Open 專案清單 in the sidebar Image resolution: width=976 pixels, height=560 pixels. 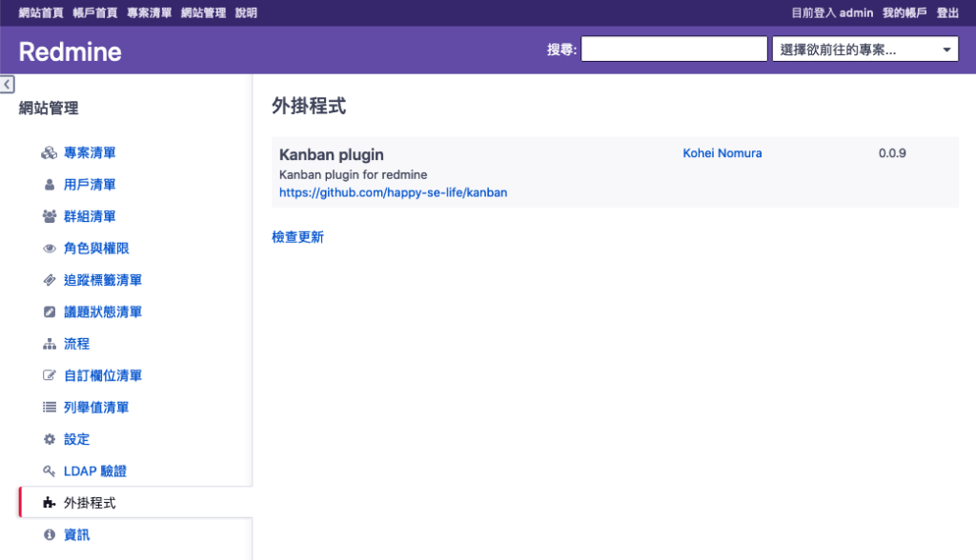[90, 153]
